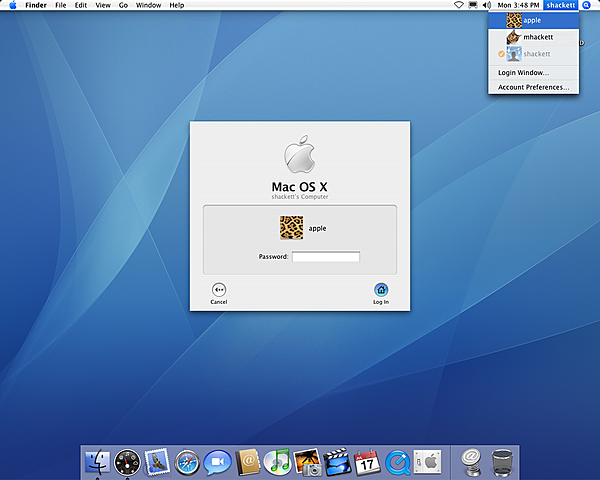Open iPhoto in the Dock
600x480 pixels.
click(x=307, y=462)
